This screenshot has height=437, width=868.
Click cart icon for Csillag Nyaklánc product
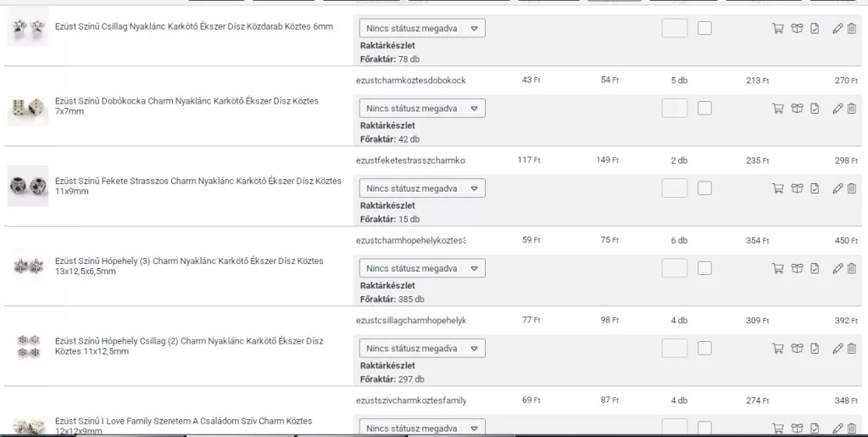(777, 28)
